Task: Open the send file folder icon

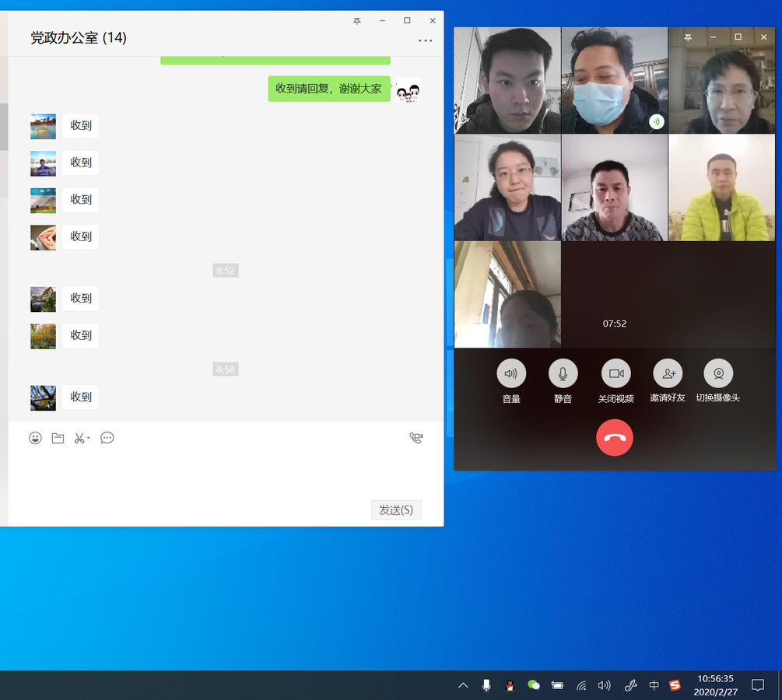Action: click(58, 438)
